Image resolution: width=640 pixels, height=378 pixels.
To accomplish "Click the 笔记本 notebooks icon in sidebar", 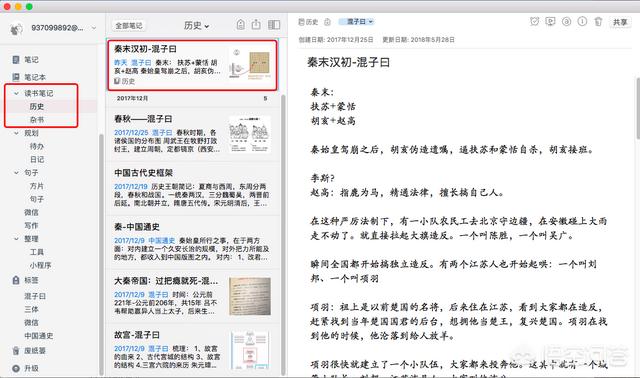I will coord(16,77).
